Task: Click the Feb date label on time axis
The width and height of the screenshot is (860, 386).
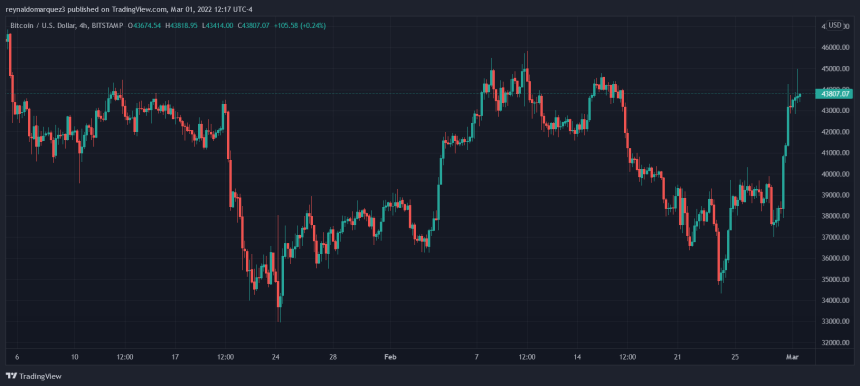Action: pos(390,357)
